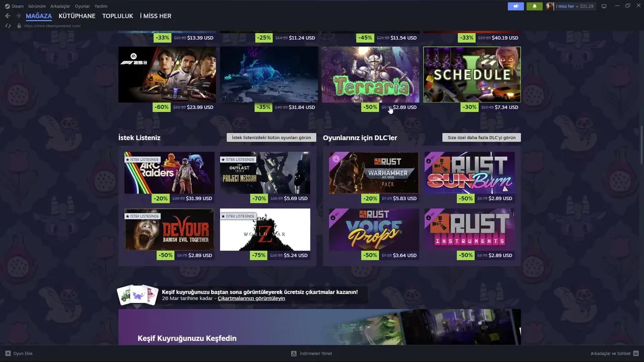Image resolution: width=644 pixels, height=362 pixels.
Task: Click Oyun Ekle to add a game
Action: (x=19, y=353)
